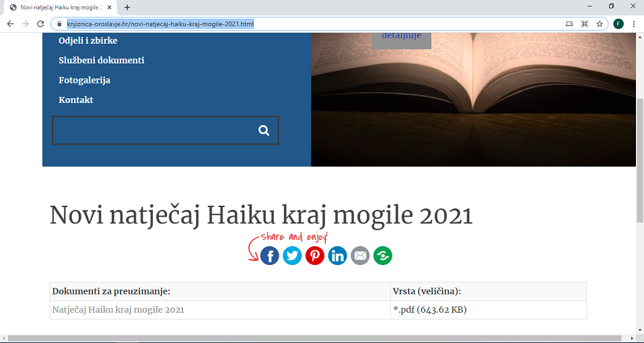Share page on Facebook icon
The image size is (644, 343).
(270, 256)
